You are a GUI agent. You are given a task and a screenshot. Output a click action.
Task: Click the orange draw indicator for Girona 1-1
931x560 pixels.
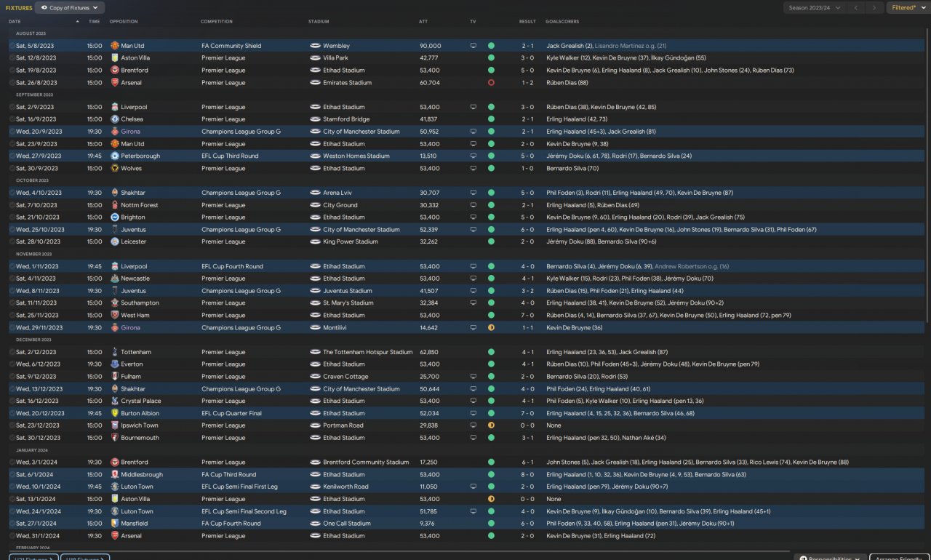(x=491, y=327)
